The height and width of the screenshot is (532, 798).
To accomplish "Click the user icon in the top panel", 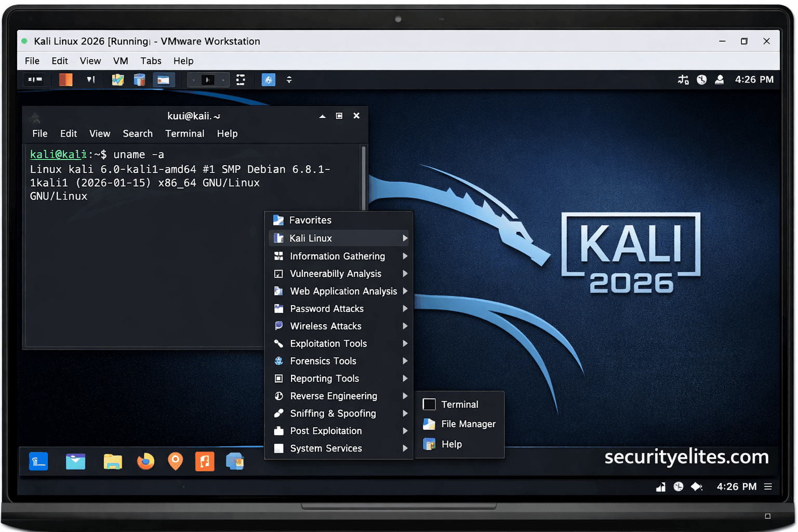I will 720,79.
